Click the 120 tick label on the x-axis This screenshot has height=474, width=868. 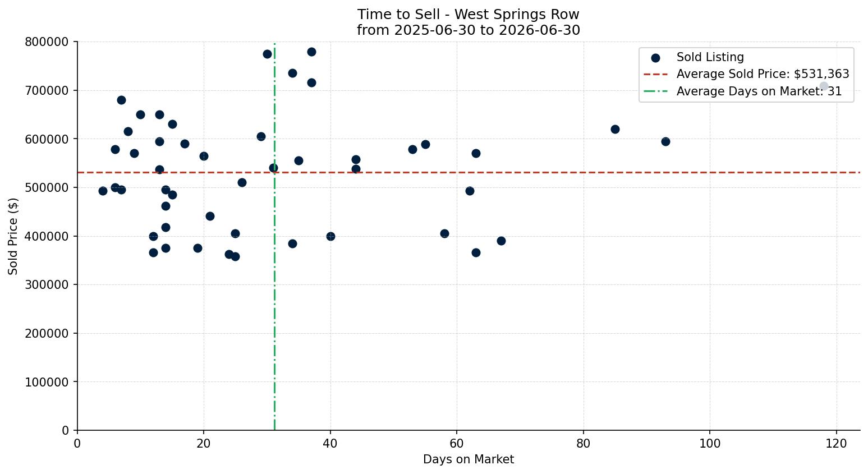pos(837,443)
